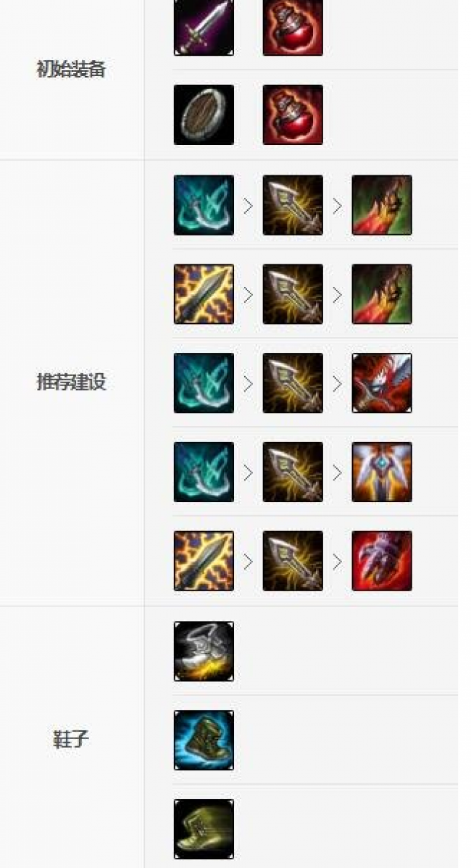
Task: Click the yellow lightning sword starting the second build
Action: [204, 294]
